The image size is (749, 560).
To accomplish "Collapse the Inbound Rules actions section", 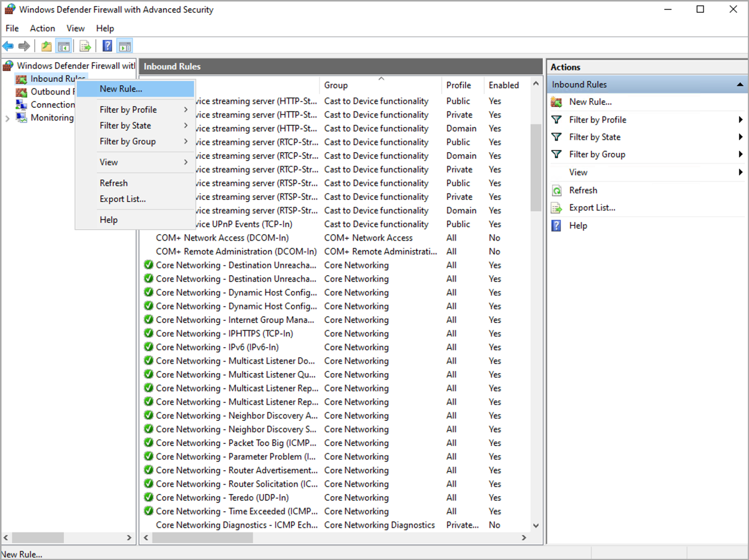I will (x=740, y=84).
